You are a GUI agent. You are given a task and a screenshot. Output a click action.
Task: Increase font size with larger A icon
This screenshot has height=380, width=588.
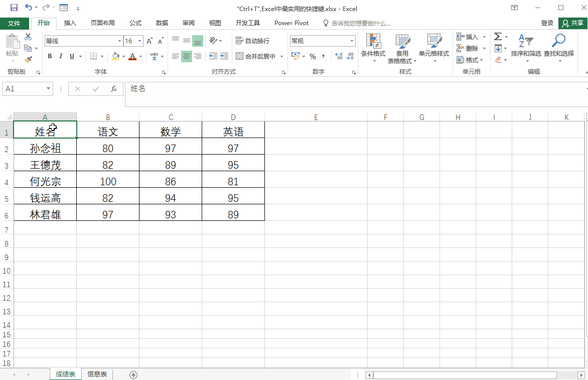pos(150,41)
